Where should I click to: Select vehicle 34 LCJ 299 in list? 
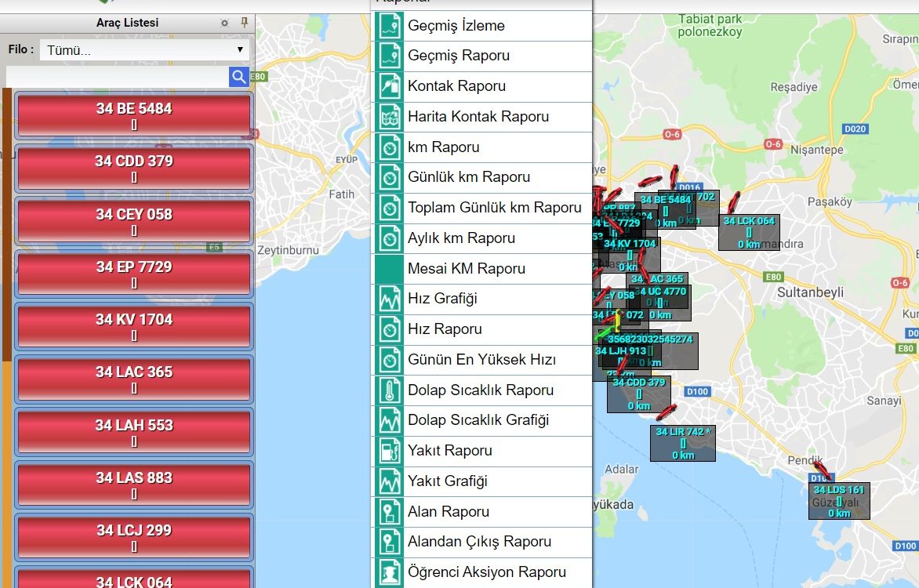134,537
